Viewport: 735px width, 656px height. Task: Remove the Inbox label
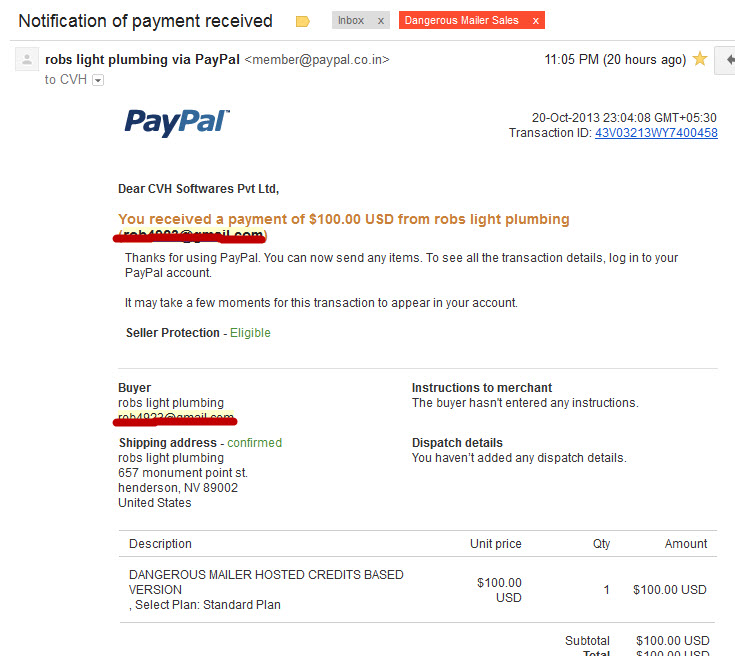pos(381,21)
